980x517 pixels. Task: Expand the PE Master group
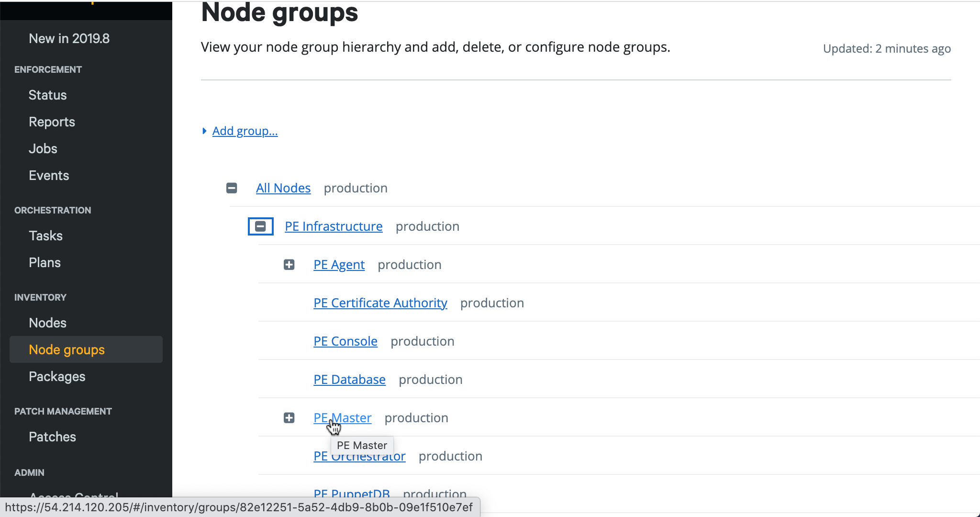click(289, 418)
